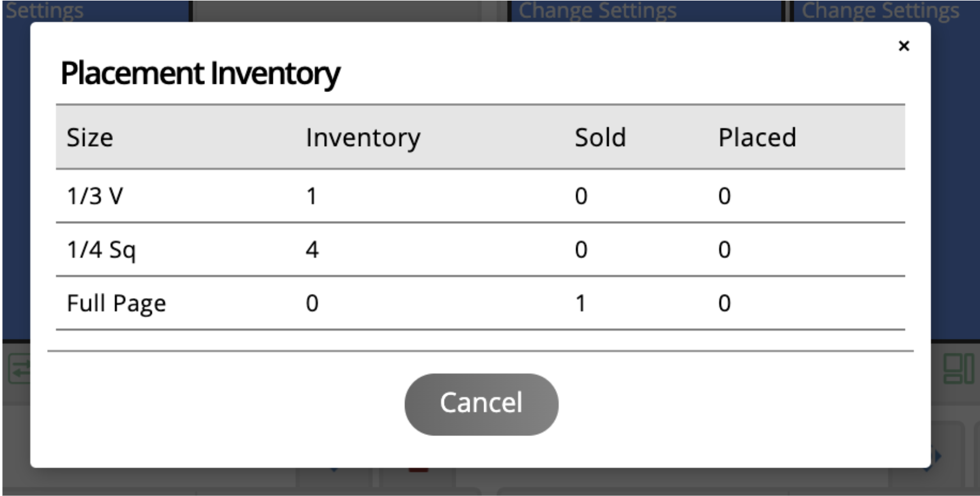This screenshot has height=496, width=980.
Task: Select the Size column header
Action: coord(90,138)
